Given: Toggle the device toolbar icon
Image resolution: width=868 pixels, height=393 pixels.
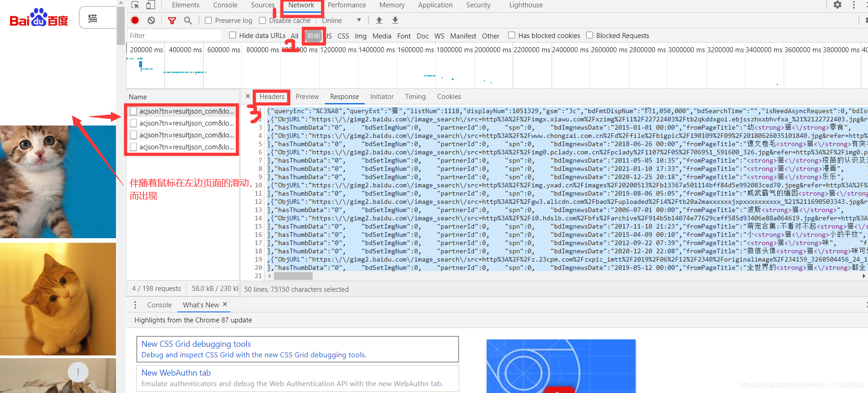Looking at the screenshot, I should click(151, 5).
